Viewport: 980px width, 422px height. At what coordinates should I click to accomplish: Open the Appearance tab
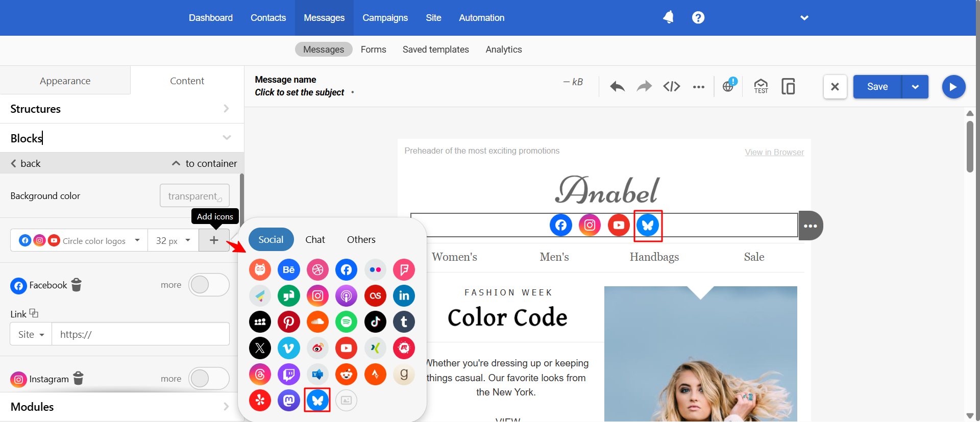(65, 81)
